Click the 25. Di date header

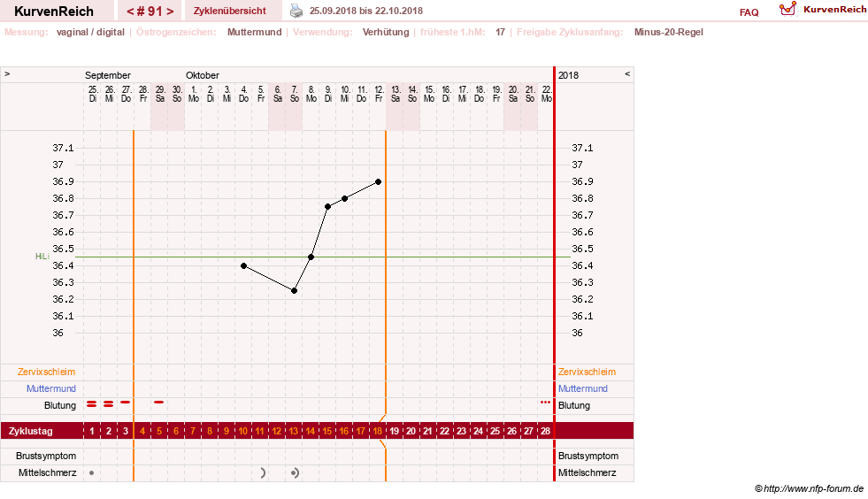coord(92,94)
